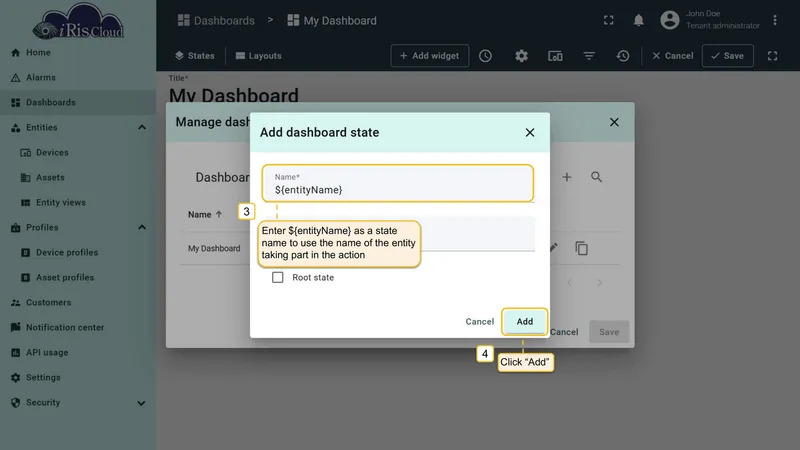
Task: Click the Dashboards breadcrumb
Action: point(216,20)
